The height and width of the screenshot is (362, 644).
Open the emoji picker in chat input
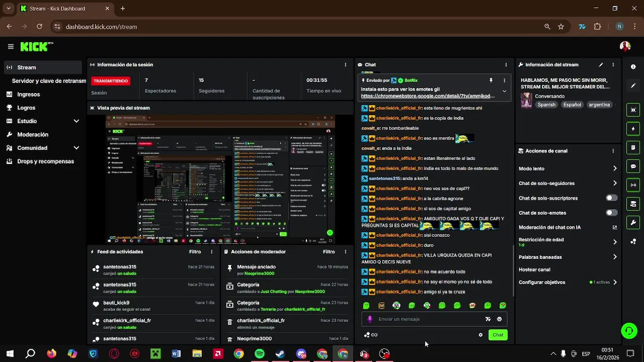[x=499, y=319]
